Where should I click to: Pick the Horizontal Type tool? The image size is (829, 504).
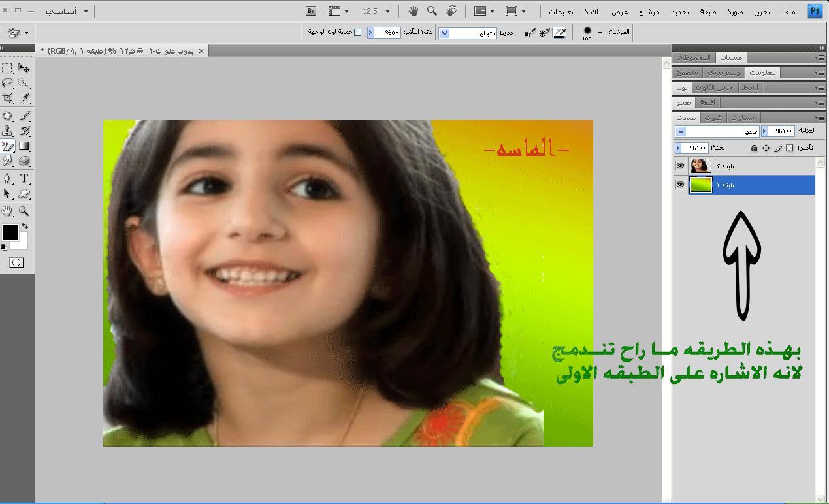[x=24, y=178]
